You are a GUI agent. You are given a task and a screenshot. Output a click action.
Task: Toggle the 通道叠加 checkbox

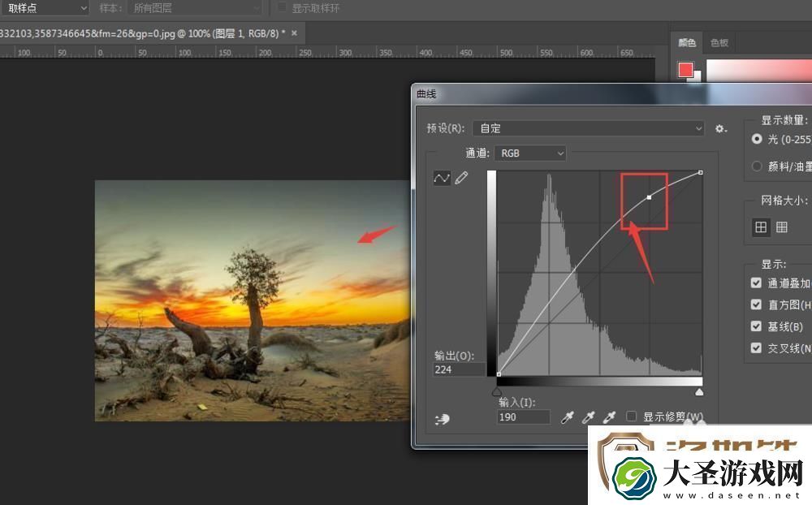pyautogui.click(x=756, y=283)
